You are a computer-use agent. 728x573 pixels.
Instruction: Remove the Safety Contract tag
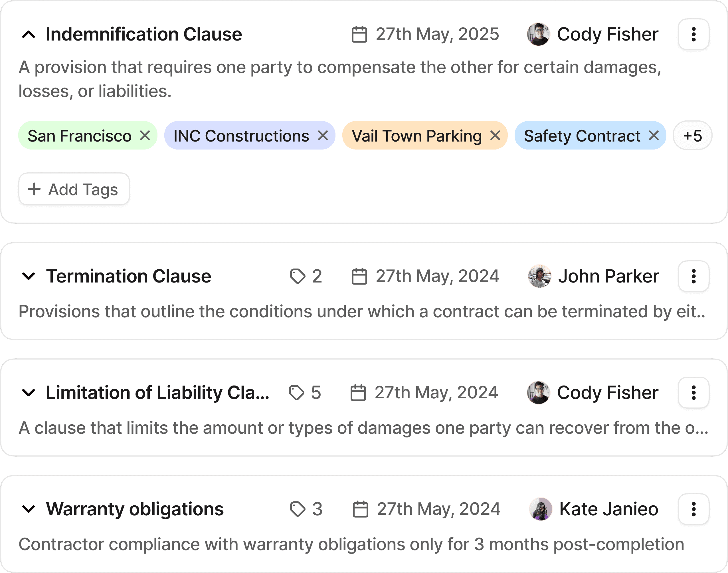point(654,136)
